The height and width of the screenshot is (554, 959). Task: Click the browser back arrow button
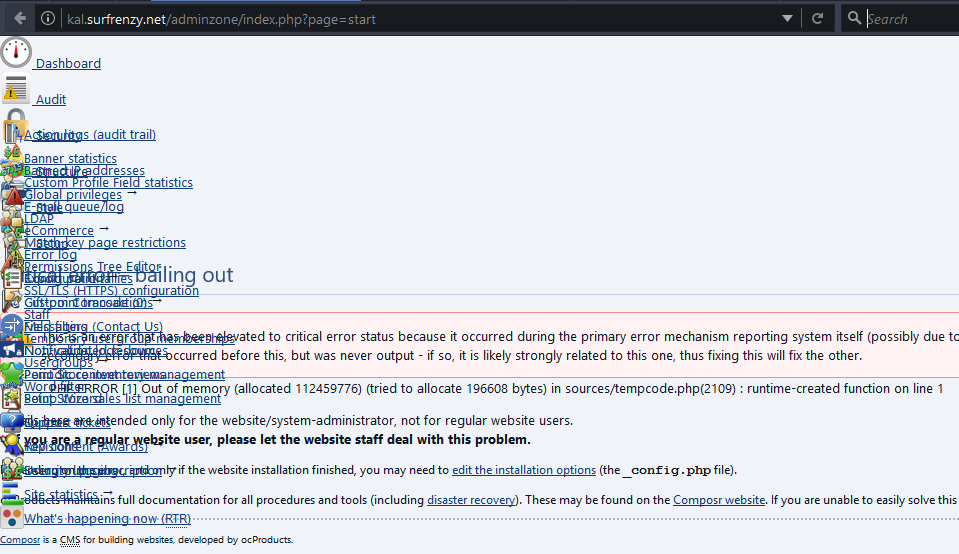20,18
